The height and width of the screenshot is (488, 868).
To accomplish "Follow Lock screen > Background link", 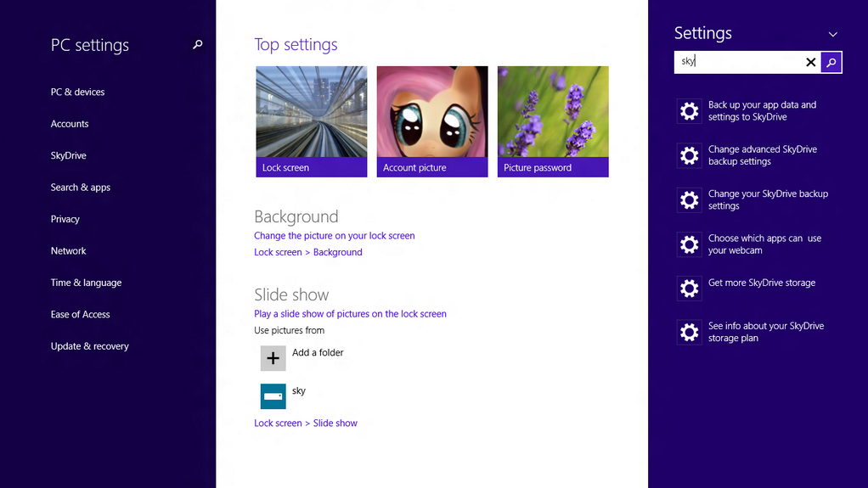I will [307, 252].
